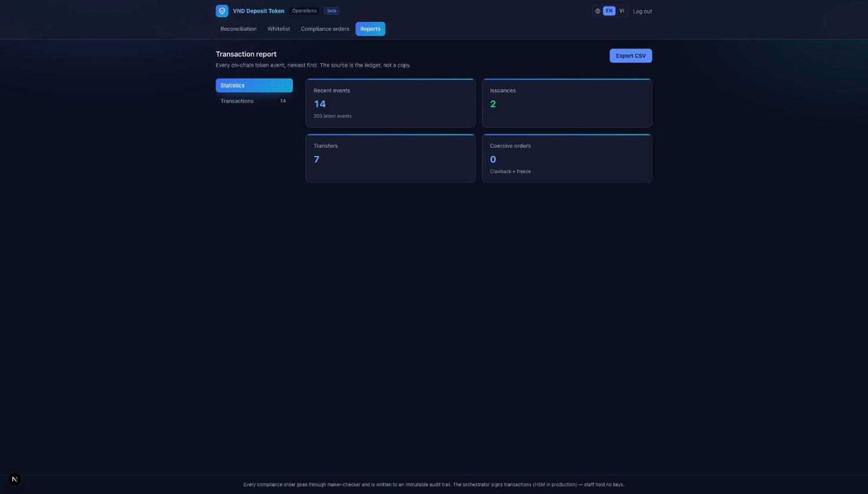Screen dimensions: 868x494
Task: Click the globe language icon
Action: coord(598,11)
